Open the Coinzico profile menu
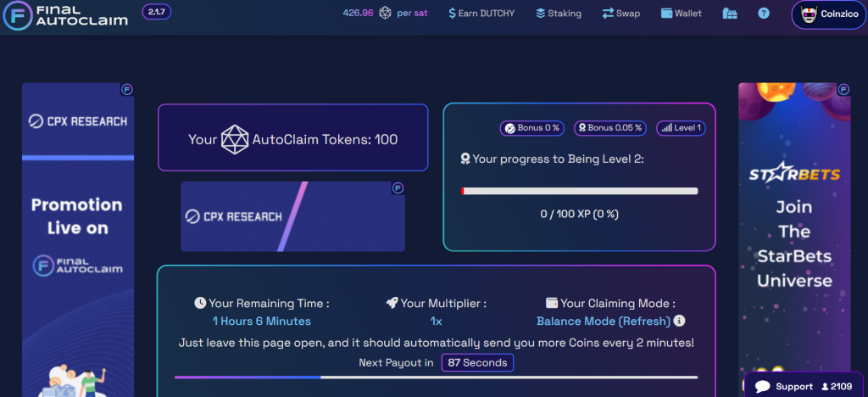This screenshot has width=868, height=397. click(x=829, y=14)
